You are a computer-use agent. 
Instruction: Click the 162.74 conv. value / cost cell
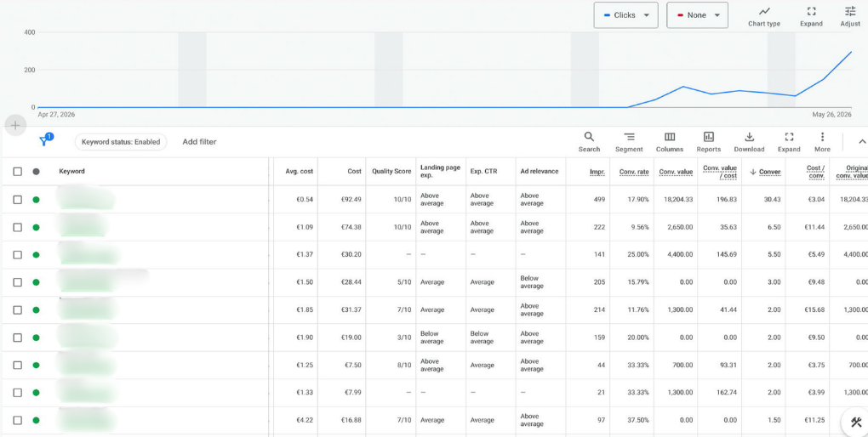(x=726, y=393)
